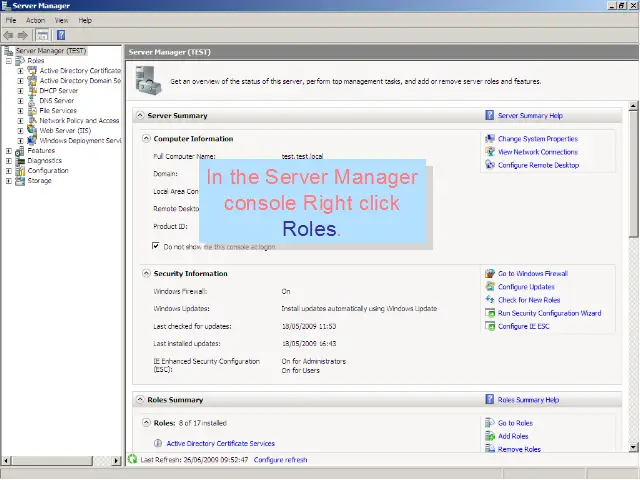Open the Roles Summary Help link
This screenshot has width=640, height=480.
[529, 400]
